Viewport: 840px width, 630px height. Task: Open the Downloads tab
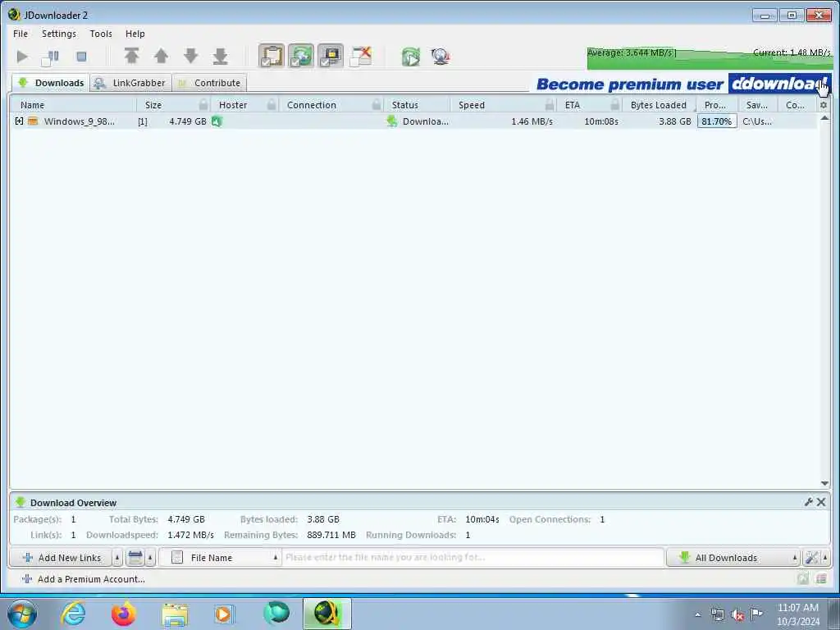pos(51,83)
